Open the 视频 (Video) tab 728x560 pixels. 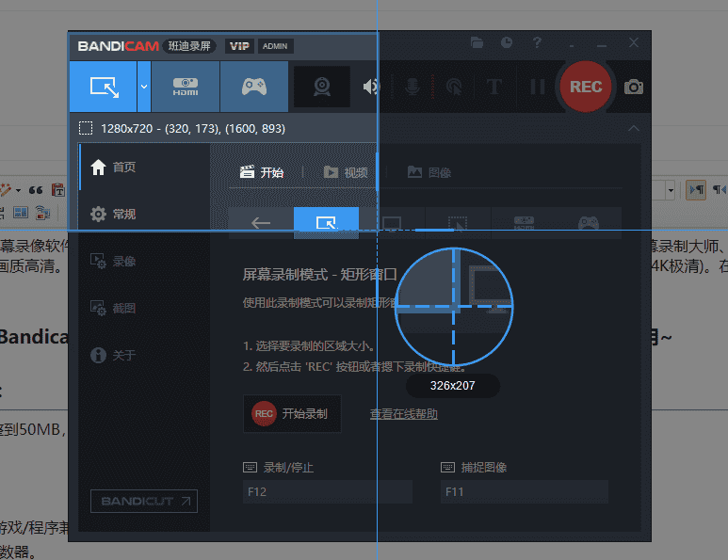(x=346, y=172)
